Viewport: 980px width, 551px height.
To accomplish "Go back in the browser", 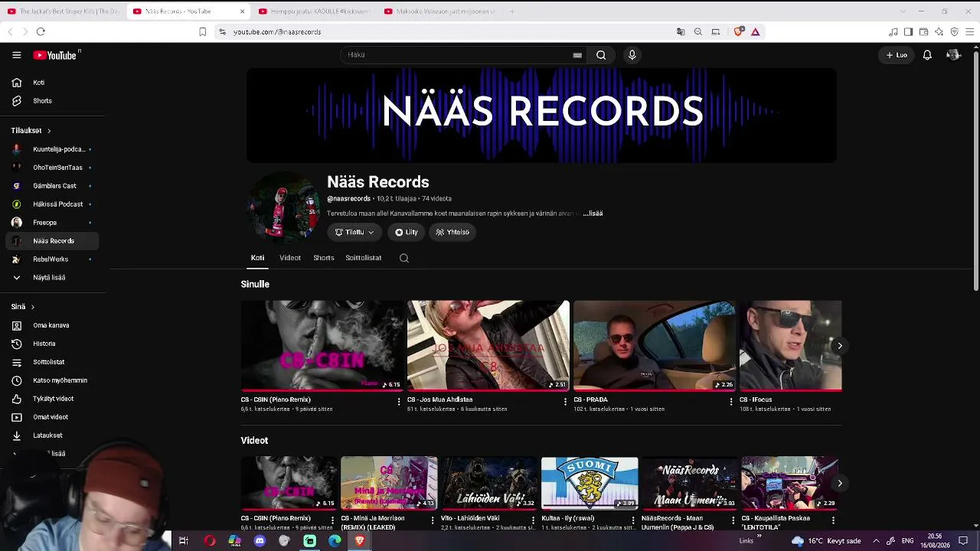I will [10, 31].
